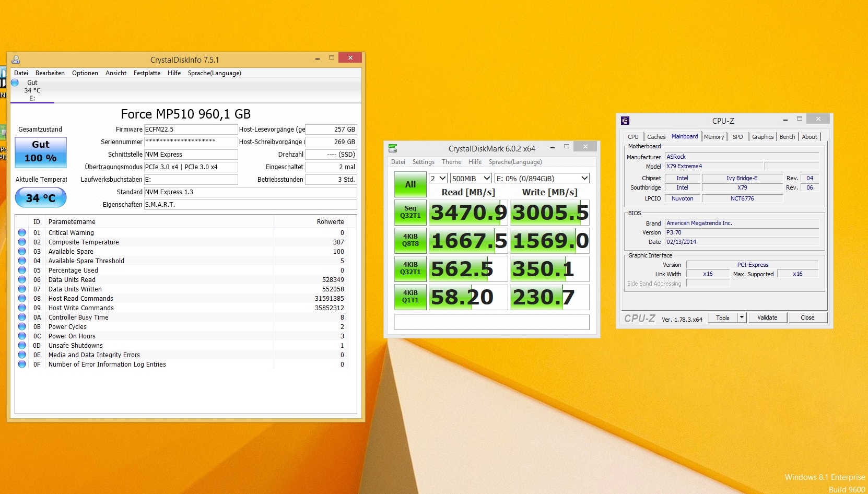
Task: Switch to the SPD tab in CPU-Z
Action: (738, 137)
